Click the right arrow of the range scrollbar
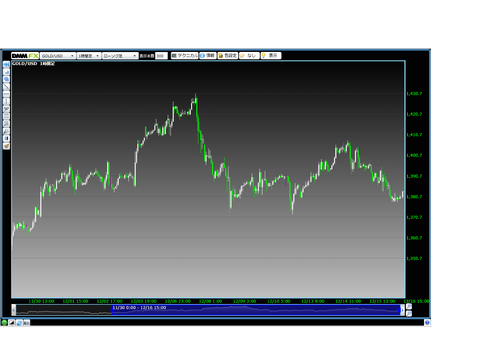 coord(402,310)
